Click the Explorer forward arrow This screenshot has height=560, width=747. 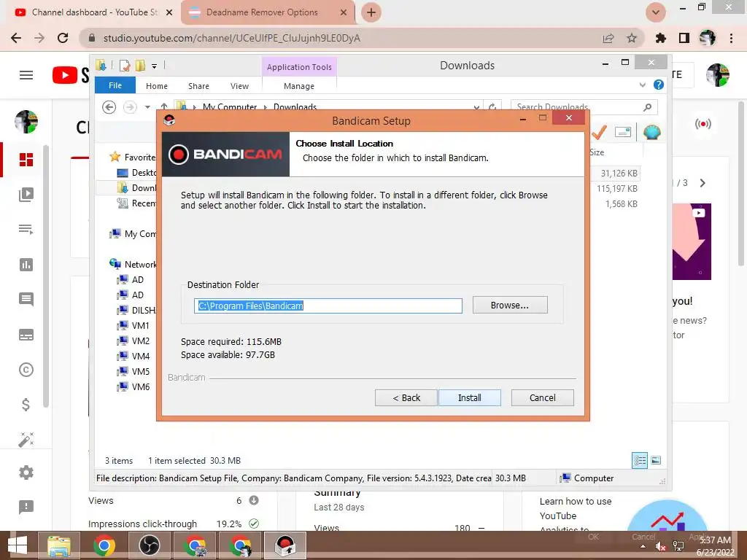(x=130, y=107)
